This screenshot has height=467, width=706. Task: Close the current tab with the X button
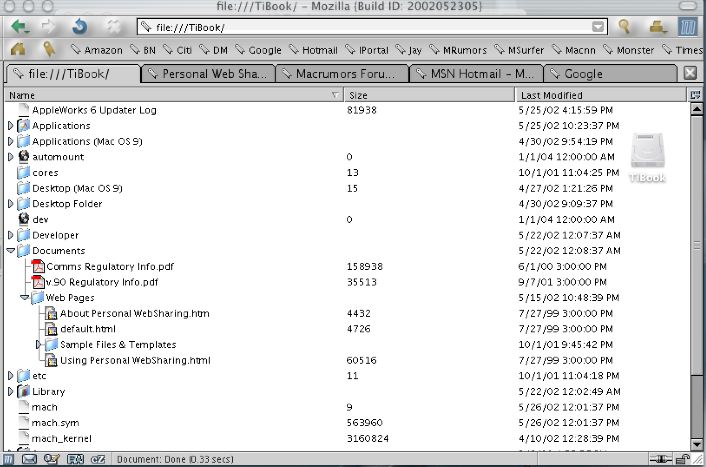(690, 73)
